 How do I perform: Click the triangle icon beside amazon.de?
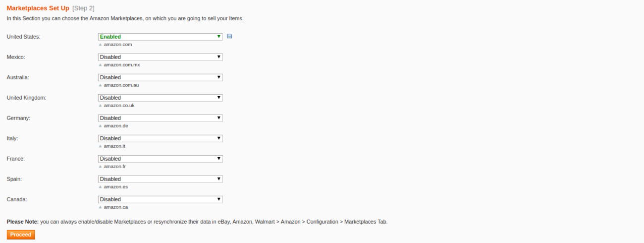100,126
